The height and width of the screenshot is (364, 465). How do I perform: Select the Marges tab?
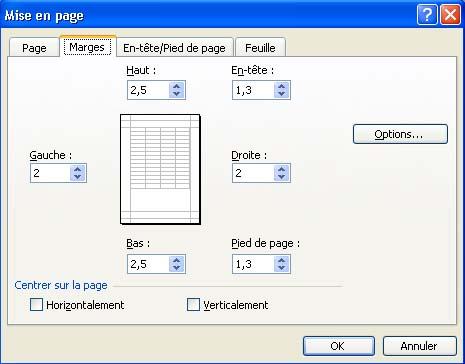pyautogui.click(x=87, y=47)
